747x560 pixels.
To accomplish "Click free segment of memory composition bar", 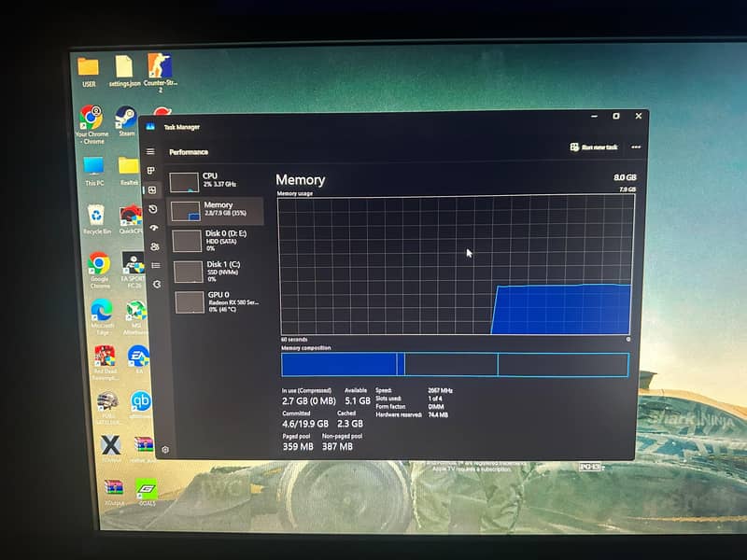I will point(563,365).
